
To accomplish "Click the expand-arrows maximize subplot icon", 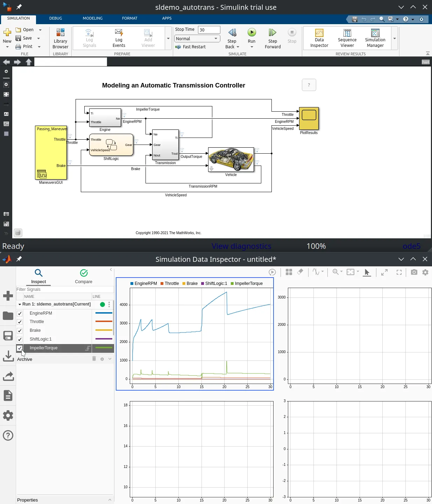I will coord(384,272).
